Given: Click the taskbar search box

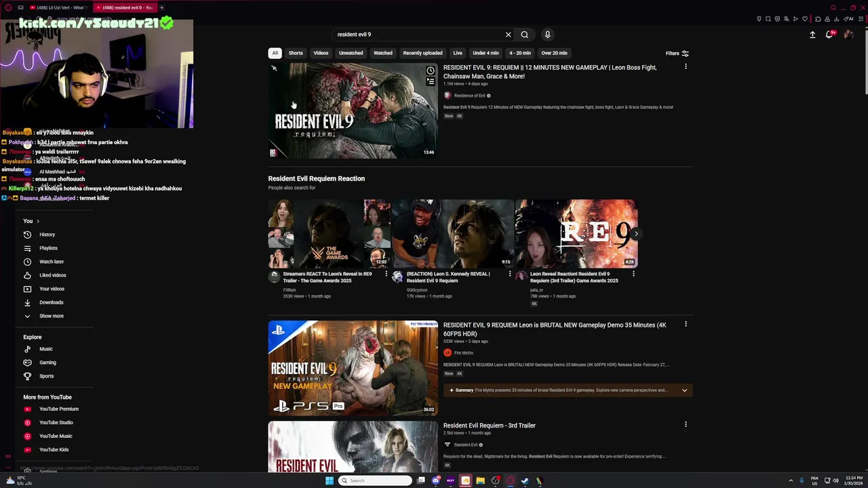Looking at the screenshot, I should point(375,481).
